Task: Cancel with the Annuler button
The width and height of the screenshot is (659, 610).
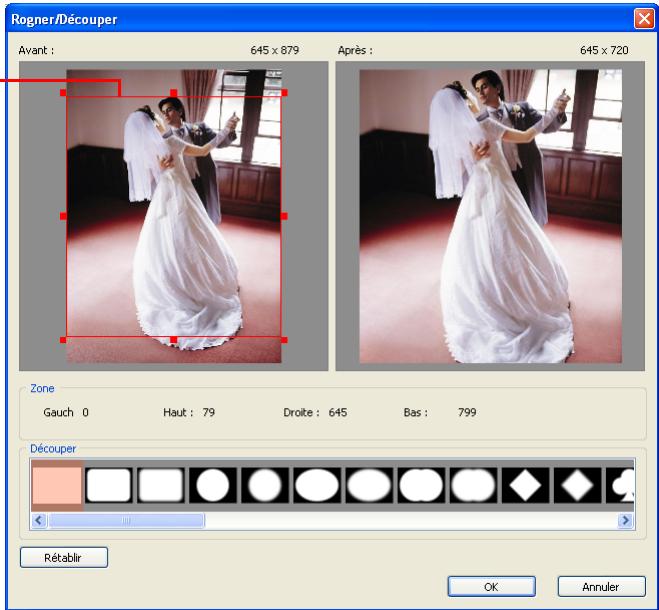Action: 601,586
